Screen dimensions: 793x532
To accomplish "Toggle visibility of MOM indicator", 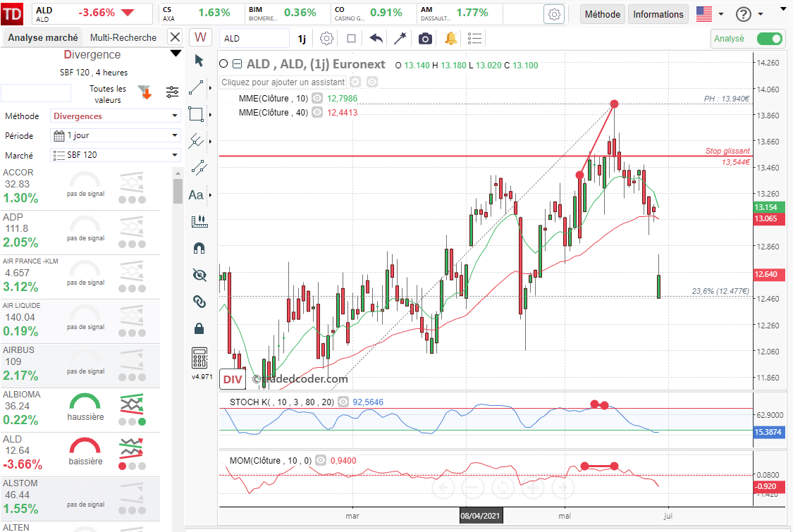I will pyautogui.click(x=321, y=460).
